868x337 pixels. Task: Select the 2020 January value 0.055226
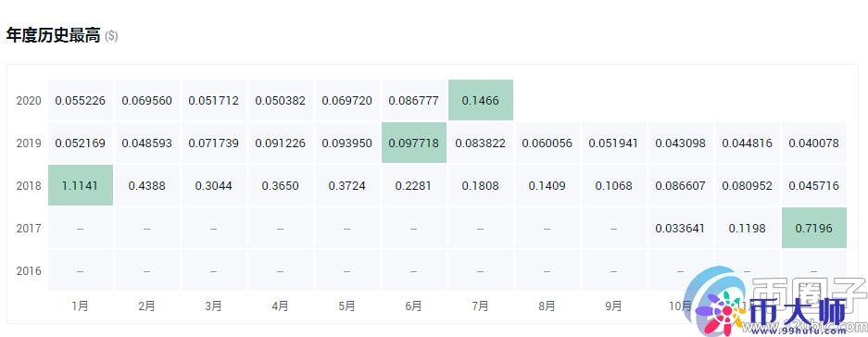pyautogui.click(x=81, y=101)
